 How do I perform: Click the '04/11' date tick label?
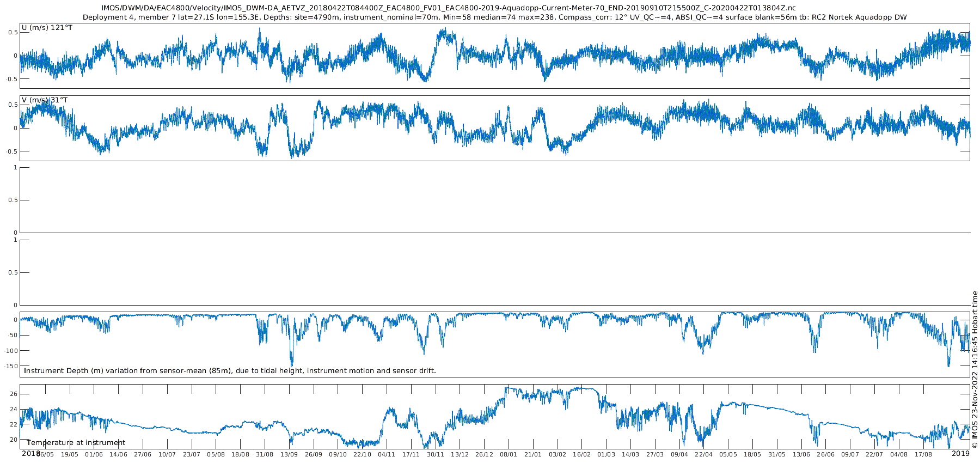387,454
